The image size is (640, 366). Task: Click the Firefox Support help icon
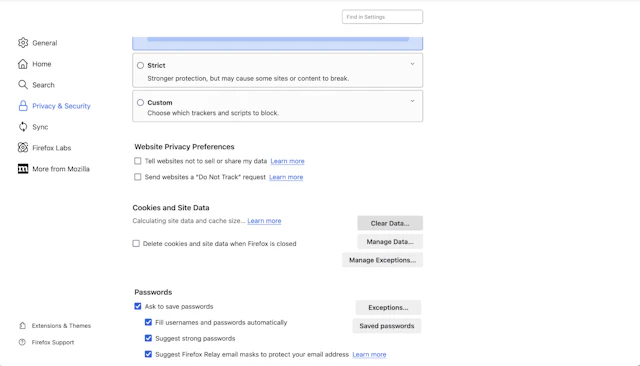(22, 342)
